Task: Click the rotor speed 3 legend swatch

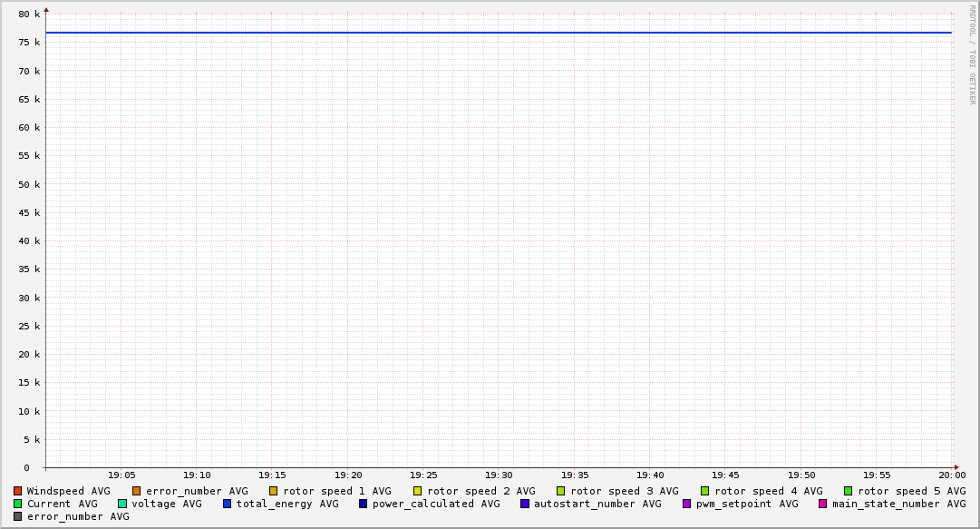Action: tap(560, 491)
